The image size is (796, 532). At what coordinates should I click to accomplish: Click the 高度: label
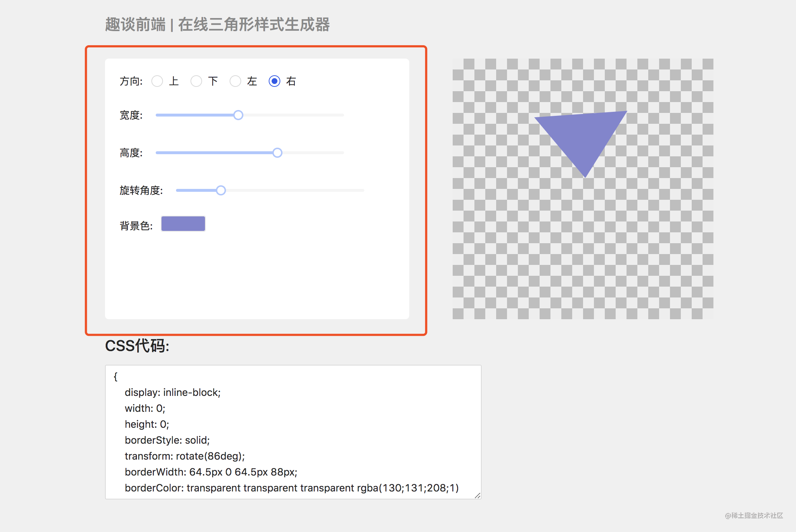click(x=131, y=153)
